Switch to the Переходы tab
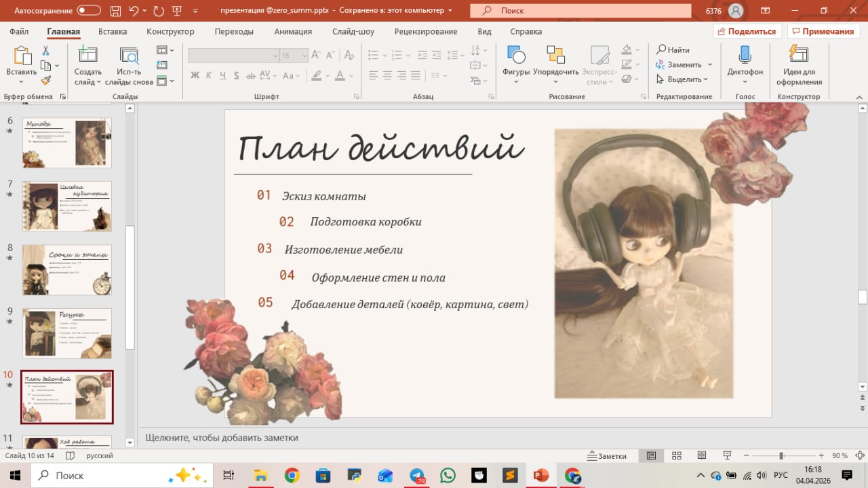The image size is (868, 488). pos(234,31)
